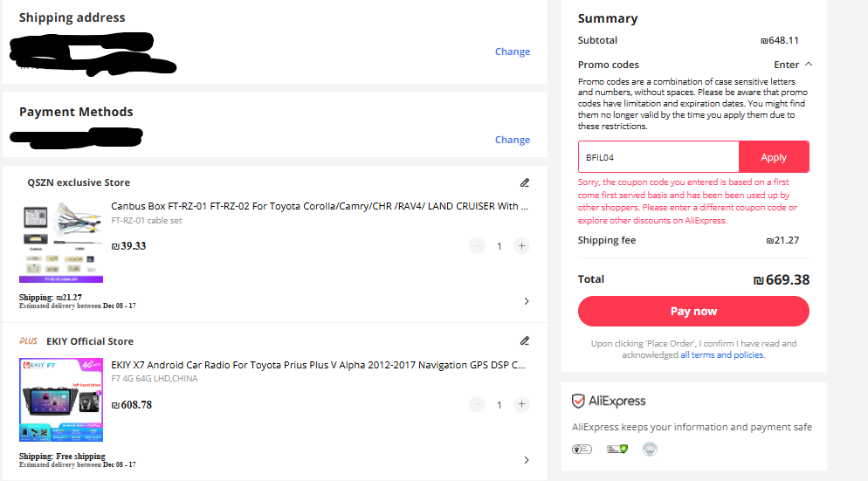Focus the promo code input field
The height and width of the screenshot is (481, 868).
coord(658,157)
